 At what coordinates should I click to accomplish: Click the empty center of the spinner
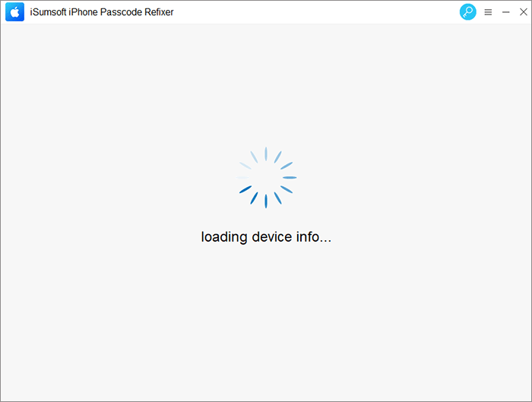pos(266,177)
